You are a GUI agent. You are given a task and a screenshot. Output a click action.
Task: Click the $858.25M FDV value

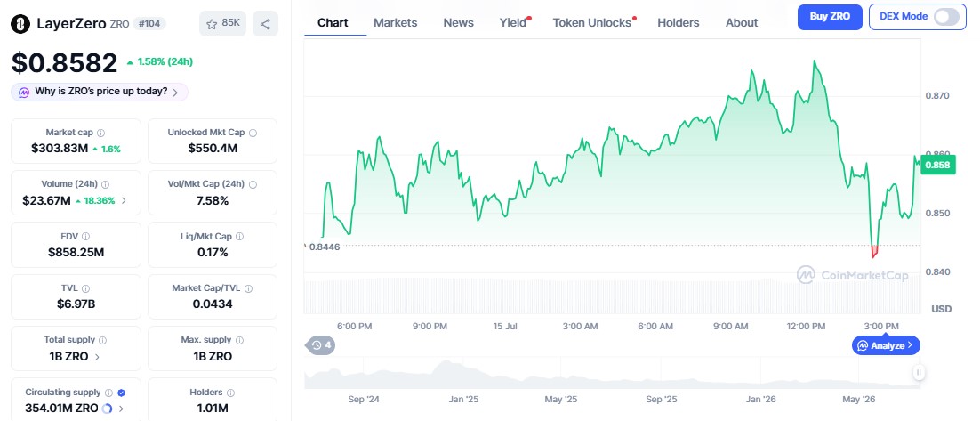pyautogui.click(x=76, y=253)
